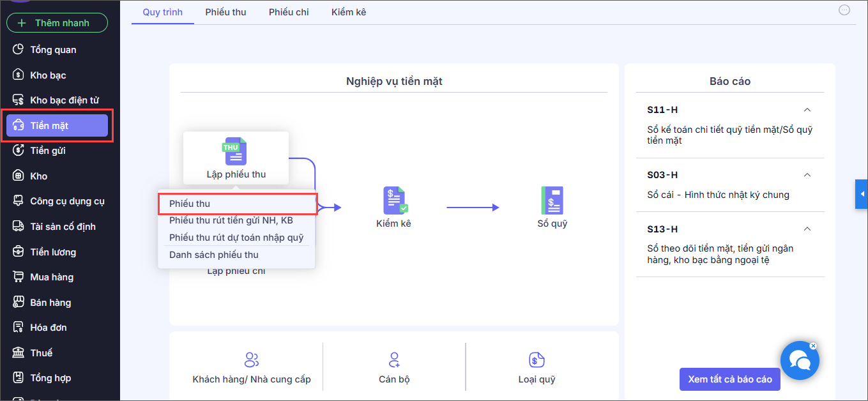Click the Cán bộ person icon

pyautogui.click(x=394, y=359)
